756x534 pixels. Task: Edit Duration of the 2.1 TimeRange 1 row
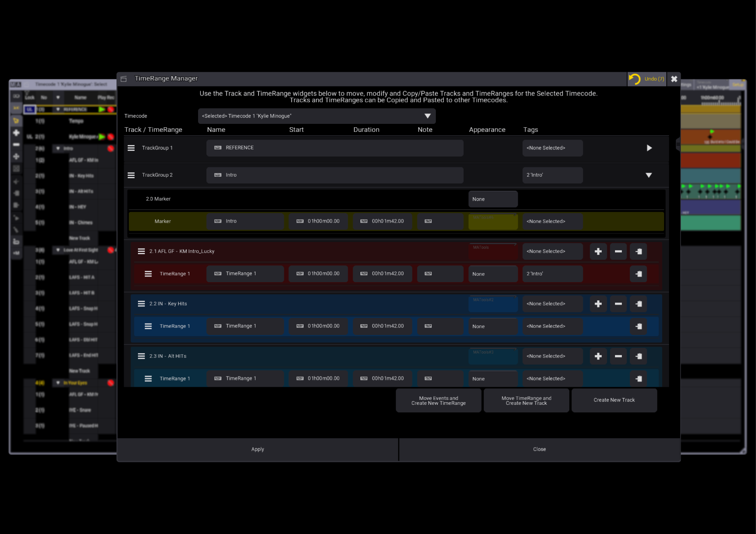(x=383, y=274)
